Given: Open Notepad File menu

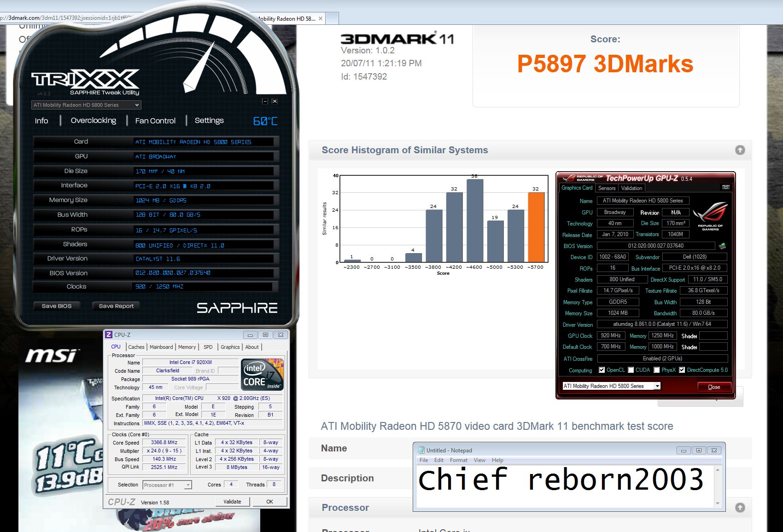Looking at the screenshot, I should [x=424, y=460].
